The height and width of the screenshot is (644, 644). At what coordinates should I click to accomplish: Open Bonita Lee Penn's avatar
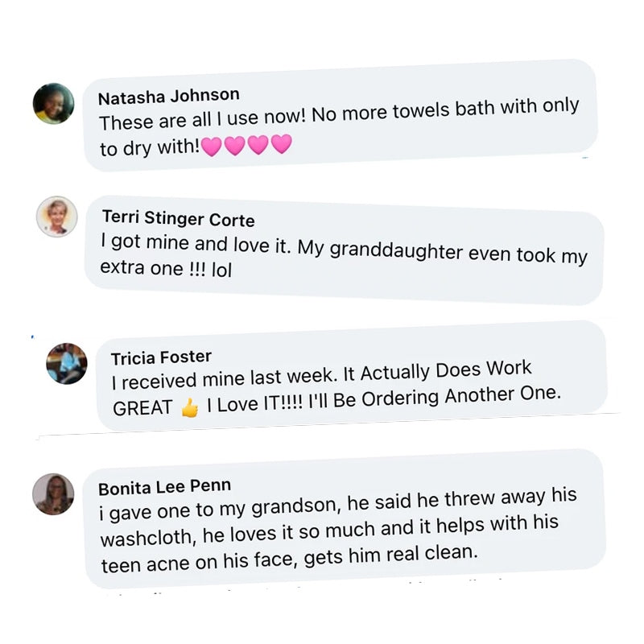53,493
